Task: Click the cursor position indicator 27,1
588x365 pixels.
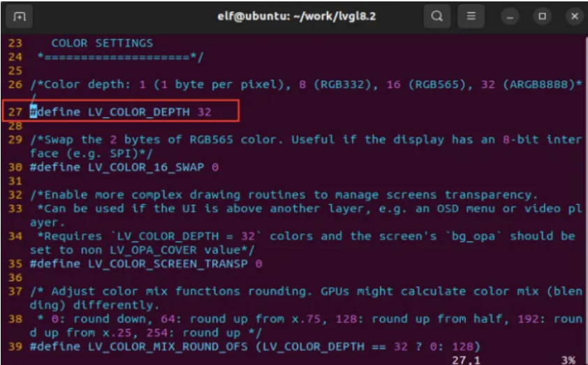Action: (465, 360)
